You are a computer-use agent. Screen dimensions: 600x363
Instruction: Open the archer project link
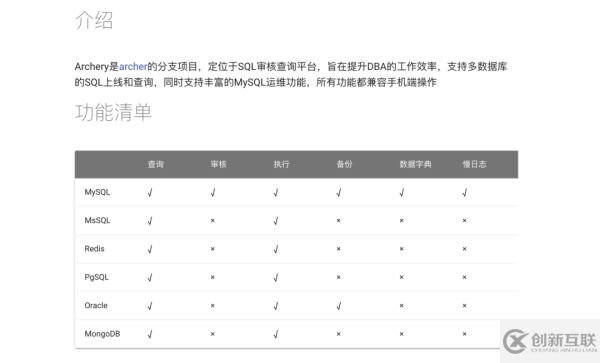(133, 67)
